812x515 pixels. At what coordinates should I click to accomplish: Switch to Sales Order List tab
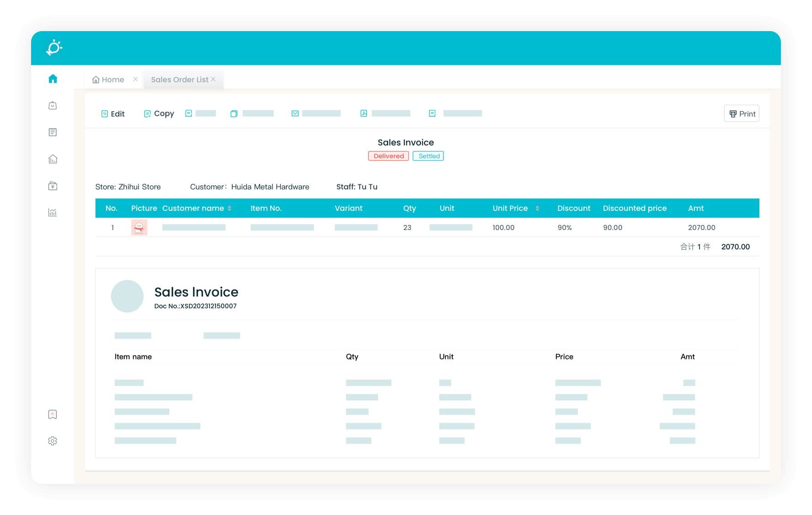click(179, 80)
